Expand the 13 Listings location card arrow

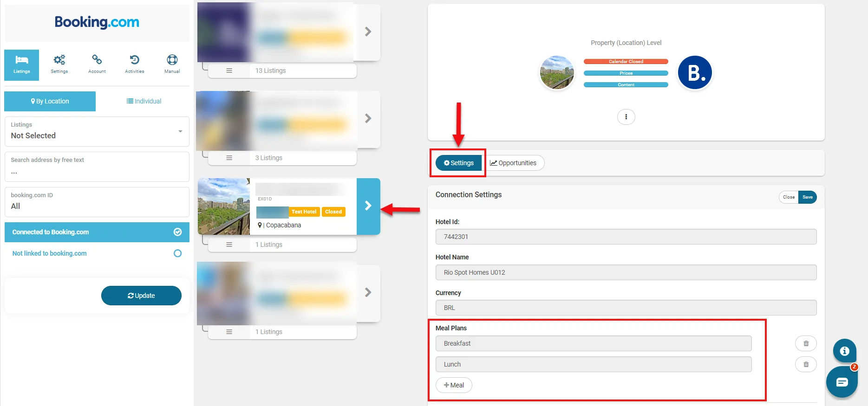[x=368, y=32]
